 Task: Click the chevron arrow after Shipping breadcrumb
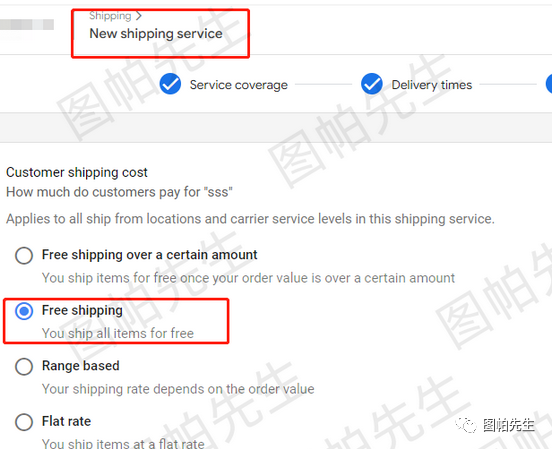coord(139,16)
